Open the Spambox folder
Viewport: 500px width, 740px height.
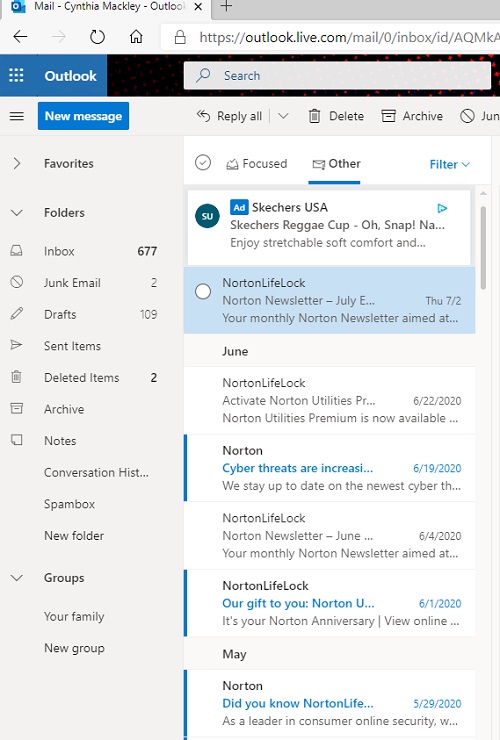point(69,504)
